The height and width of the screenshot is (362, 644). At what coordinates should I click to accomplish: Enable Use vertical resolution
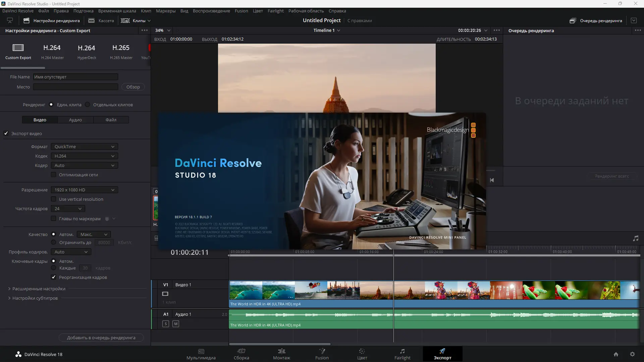[54, 199]
